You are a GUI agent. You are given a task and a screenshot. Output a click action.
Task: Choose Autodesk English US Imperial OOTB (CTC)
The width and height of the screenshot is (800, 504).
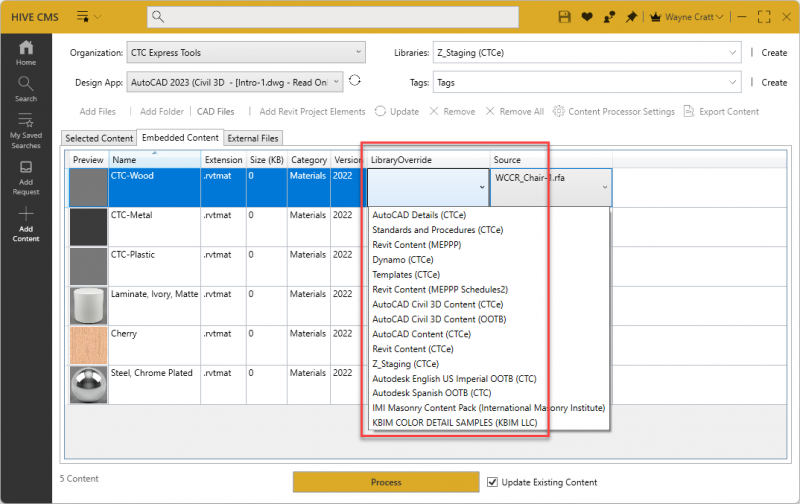pos(455,379)
